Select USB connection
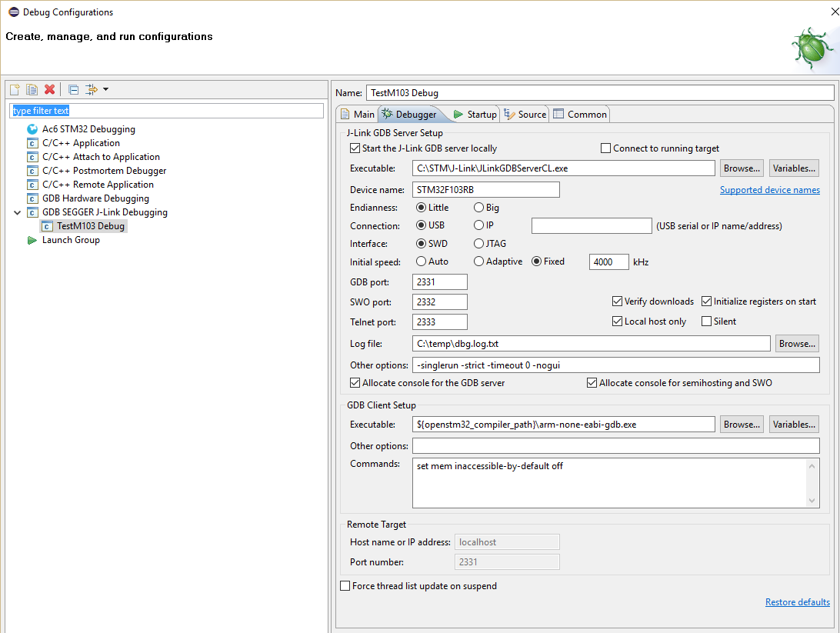Image resolution: width=840 pixels, height=633 pixels. tap(421, 225)
